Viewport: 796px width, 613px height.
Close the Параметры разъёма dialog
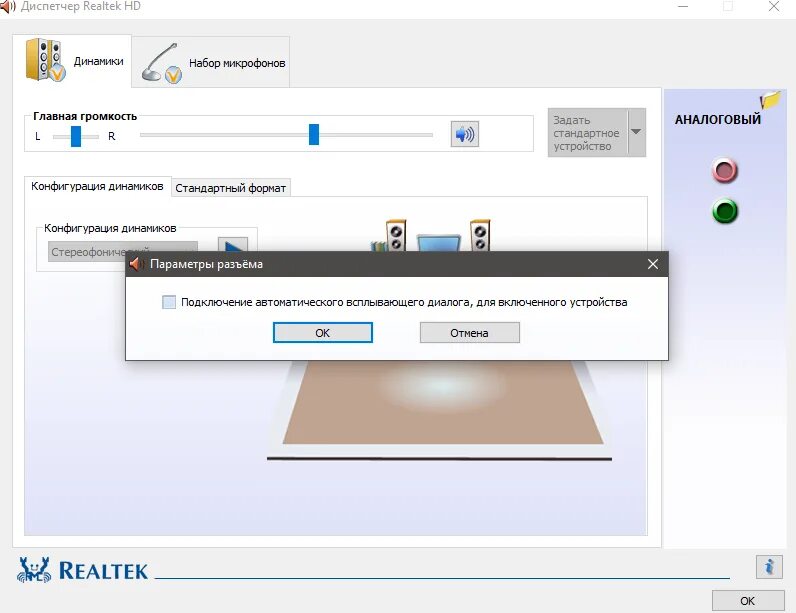click(x=653, y=264)
